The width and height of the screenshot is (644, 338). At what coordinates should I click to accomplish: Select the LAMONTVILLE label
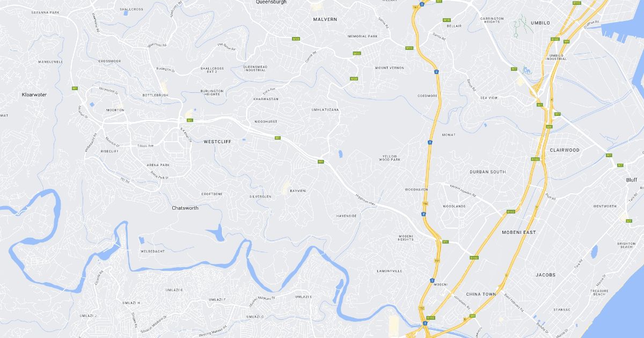tap(390, 271)
